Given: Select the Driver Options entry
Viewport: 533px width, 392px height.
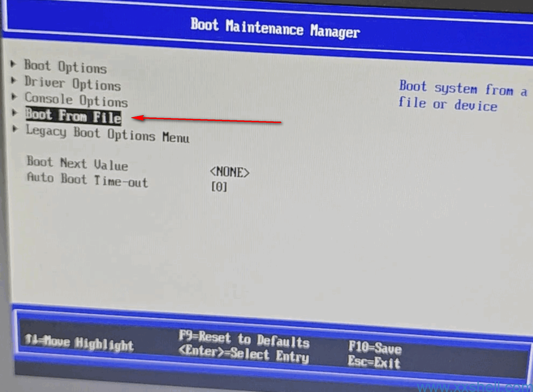Looking at the screenshot, I should pos(72,83).
